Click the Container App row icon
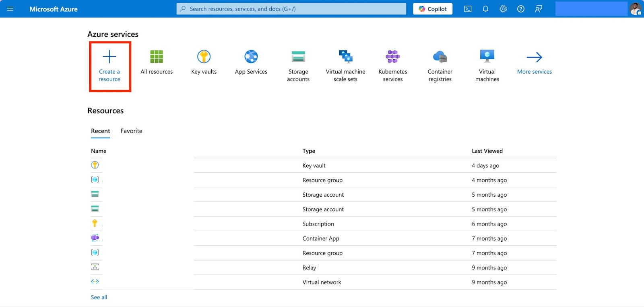 [95, 238]
